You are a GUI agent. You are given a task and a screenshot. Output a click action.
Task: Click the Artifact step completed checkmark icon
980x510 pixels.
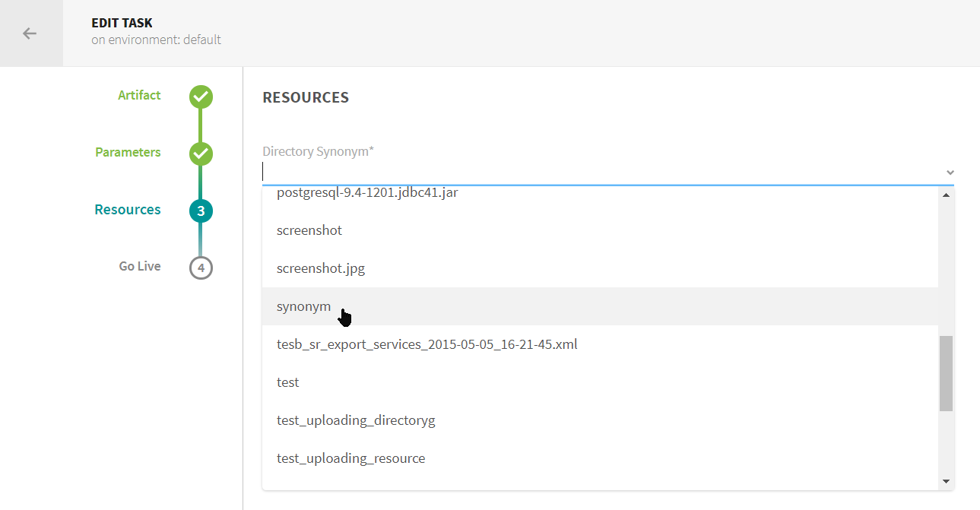(200, 97)
